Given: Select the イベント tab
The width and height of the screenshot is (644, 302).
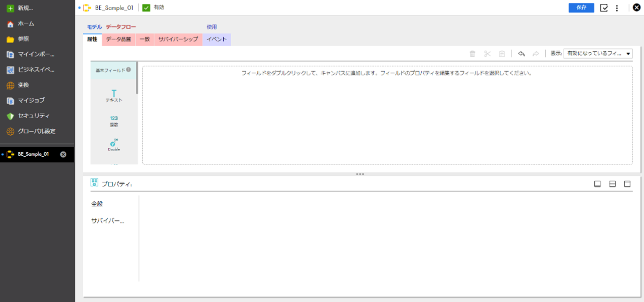Looking at the screenshot, I should tap(217, 39).
